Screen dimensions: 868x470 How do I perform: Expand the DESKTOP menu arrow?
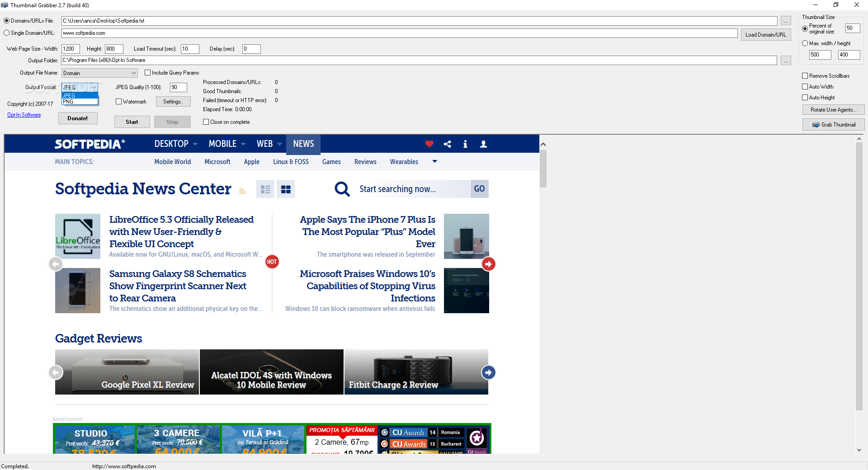195,144
